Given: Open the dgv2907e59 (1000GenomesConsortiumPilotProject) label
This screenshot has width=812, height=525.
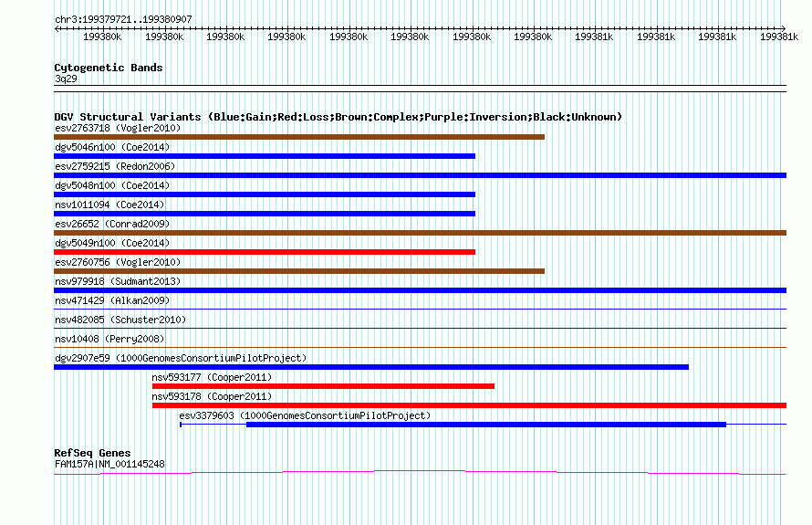Looking at the screenshot, I should coord(181,358).
